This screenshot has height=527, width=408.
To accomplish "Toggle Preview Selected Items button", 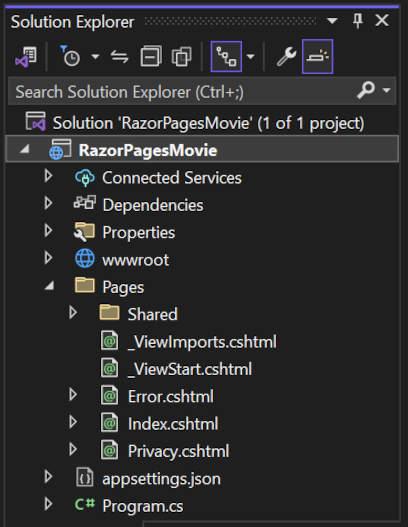I will (317, 56).
